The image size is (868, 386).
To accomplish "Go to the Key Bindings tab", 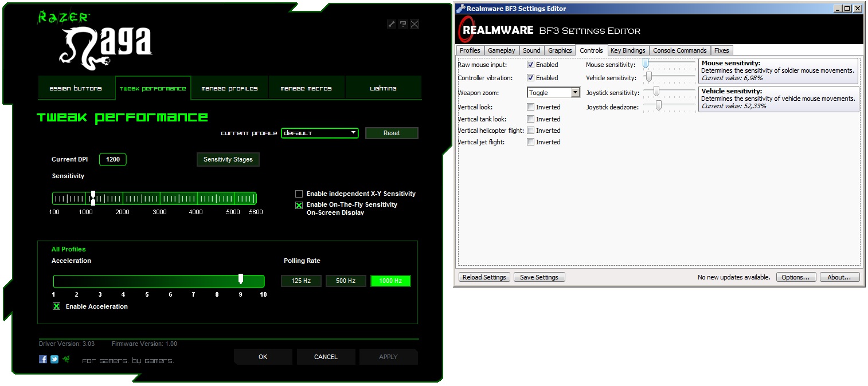I will tap(628, 50).
